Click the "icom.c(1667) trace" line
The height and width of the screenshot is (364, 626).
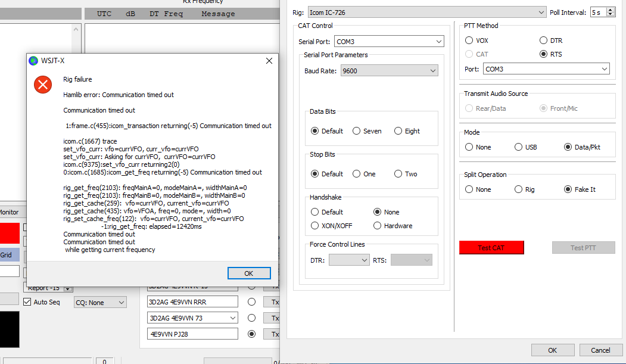(90, 141)
